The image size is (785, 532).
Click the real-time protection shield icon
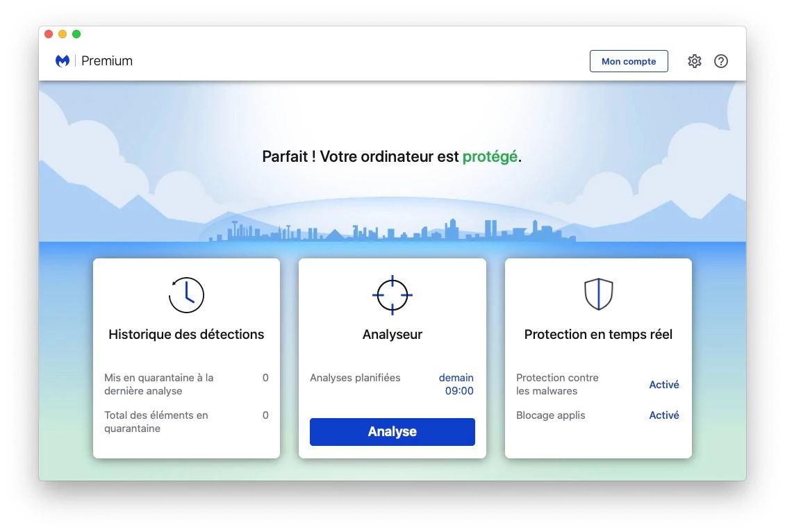pos(598,294)
